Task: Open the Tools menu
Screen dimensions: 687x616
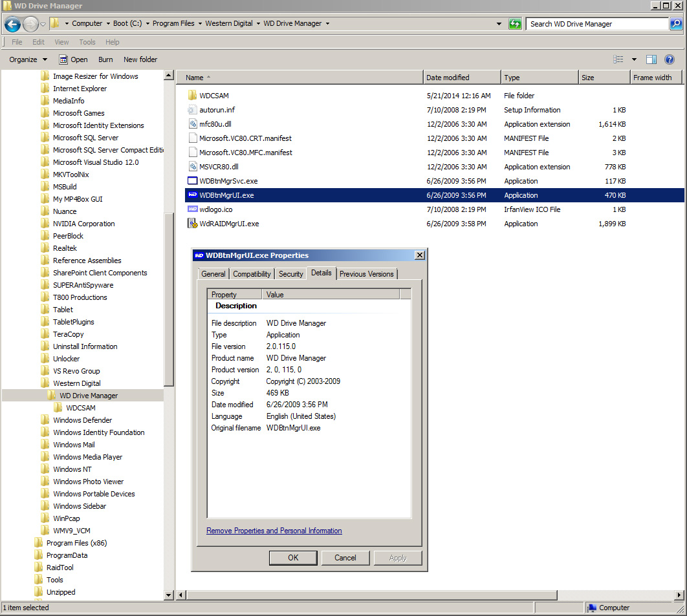Action: (x=87, y=42)
